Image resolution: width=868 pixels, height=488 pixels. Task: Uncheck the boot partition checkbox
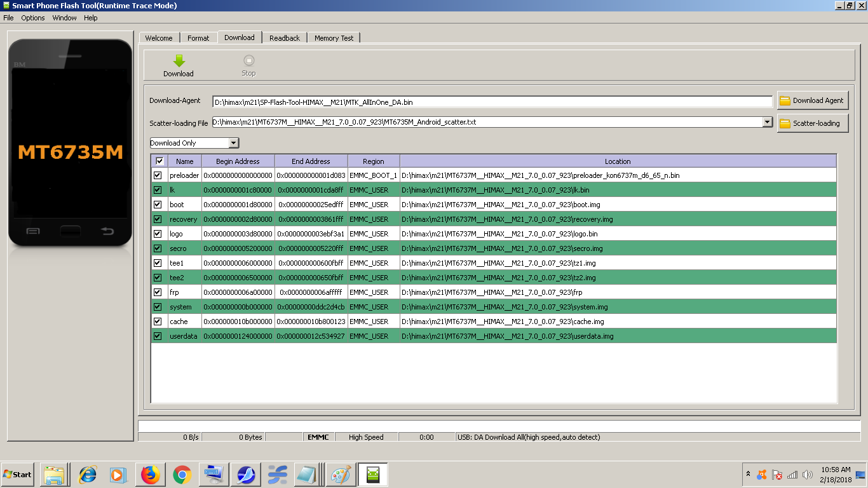point(158,205)
